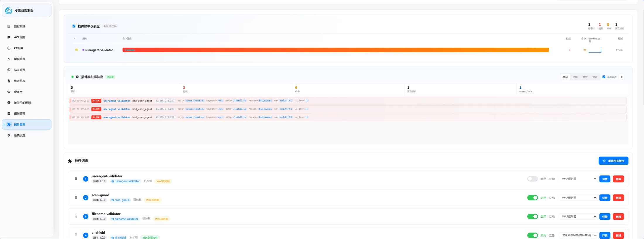Click the pie icon beside 插件实时事件流

pyautogui.click(x=77, y=77)
